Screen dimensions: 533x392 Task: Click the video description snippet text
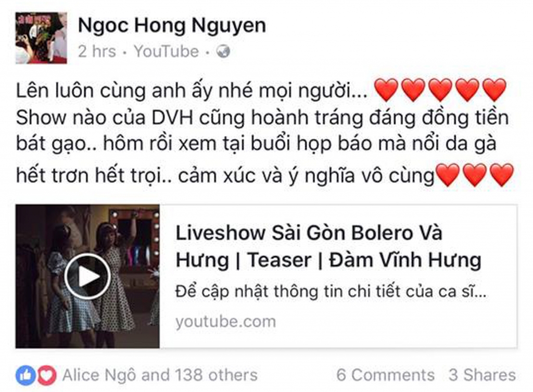point(331,292)
